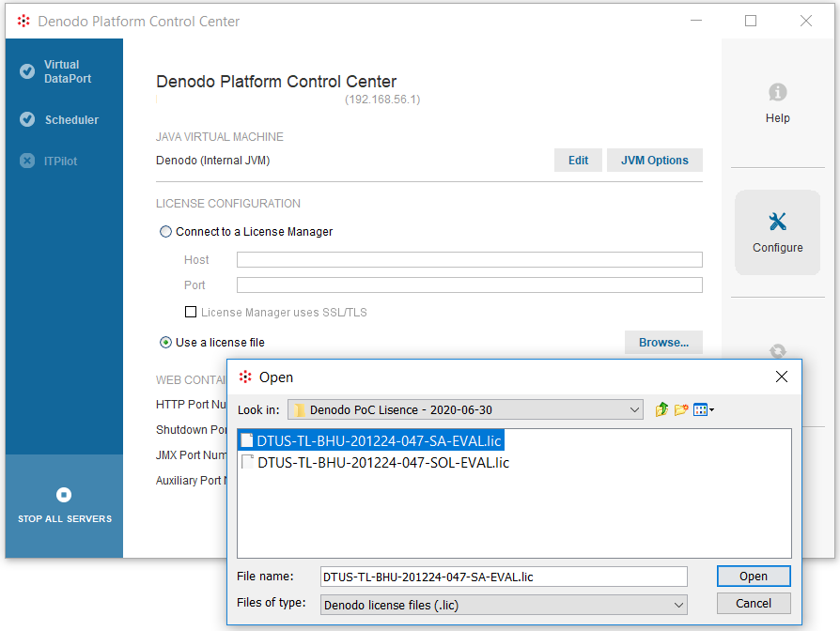This screenshot has height=631, width=840.
Task: Click the Denodo logo in title bar
Action: pyautogui.click(x=23, y=21)
